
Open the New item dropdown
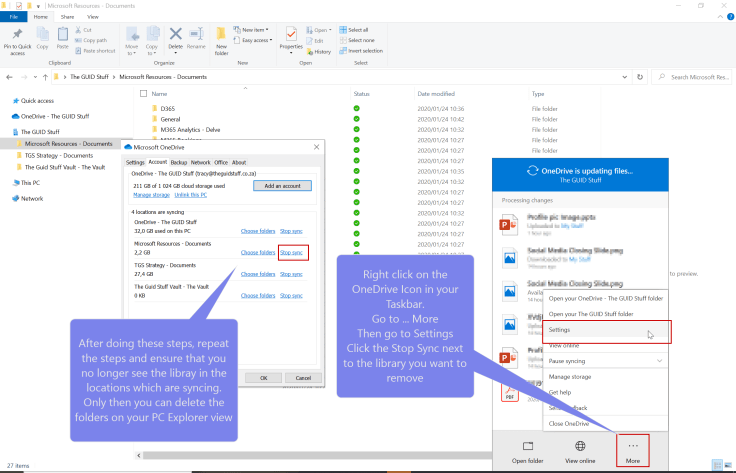pos(253,30)
